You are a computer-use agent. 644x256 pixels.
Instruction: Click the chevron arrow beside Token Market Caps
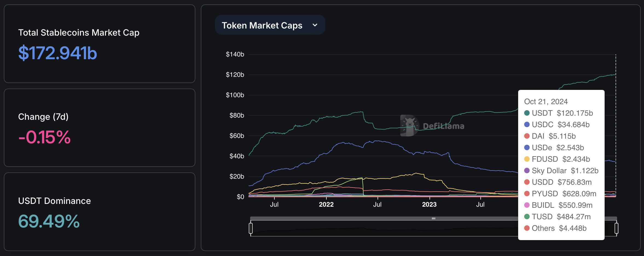pyautogui.click(x=315, y=25)
